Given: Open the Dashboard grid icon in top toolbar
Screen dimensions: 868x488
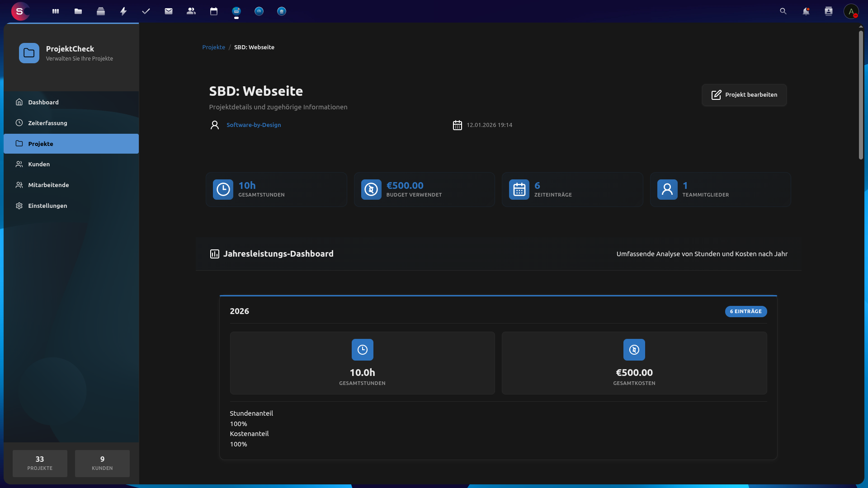Looking at the screenshot, I should (x=55, y=11).
